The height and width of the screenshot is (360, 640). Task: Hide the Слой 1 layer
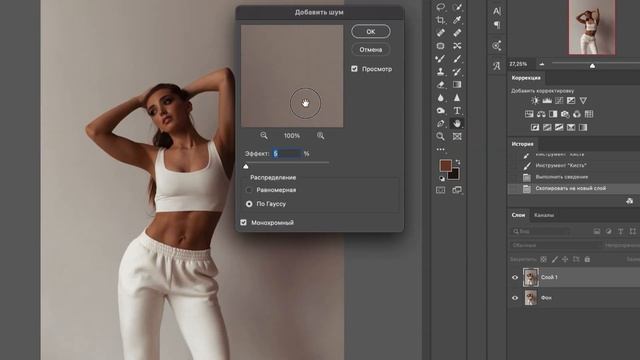coord(515,278)
